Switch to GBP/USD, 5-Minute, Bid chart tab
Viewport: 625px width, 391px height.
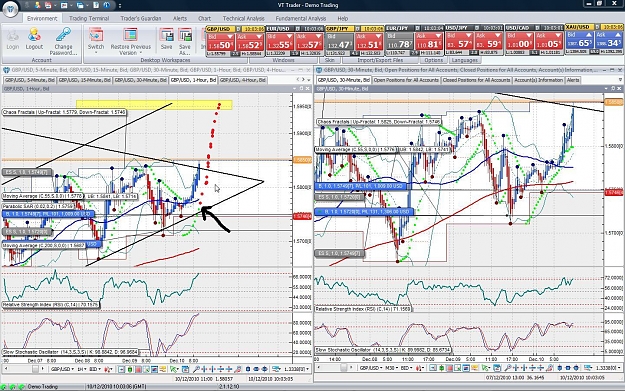coord(29,80)
